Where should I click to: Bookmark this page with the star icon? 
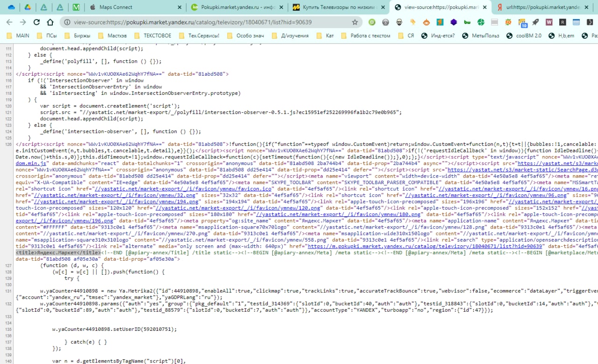355,22
